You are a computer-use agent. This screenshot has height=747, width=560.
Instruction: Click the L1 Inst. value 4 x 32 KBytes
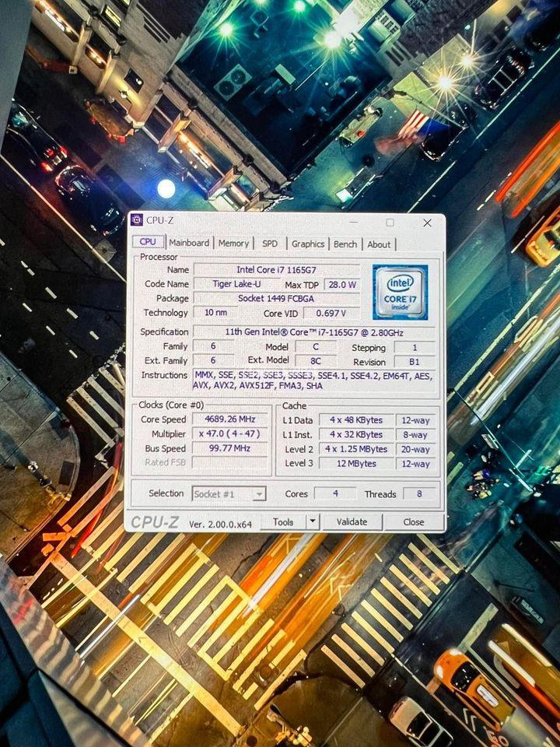(357, 434)
